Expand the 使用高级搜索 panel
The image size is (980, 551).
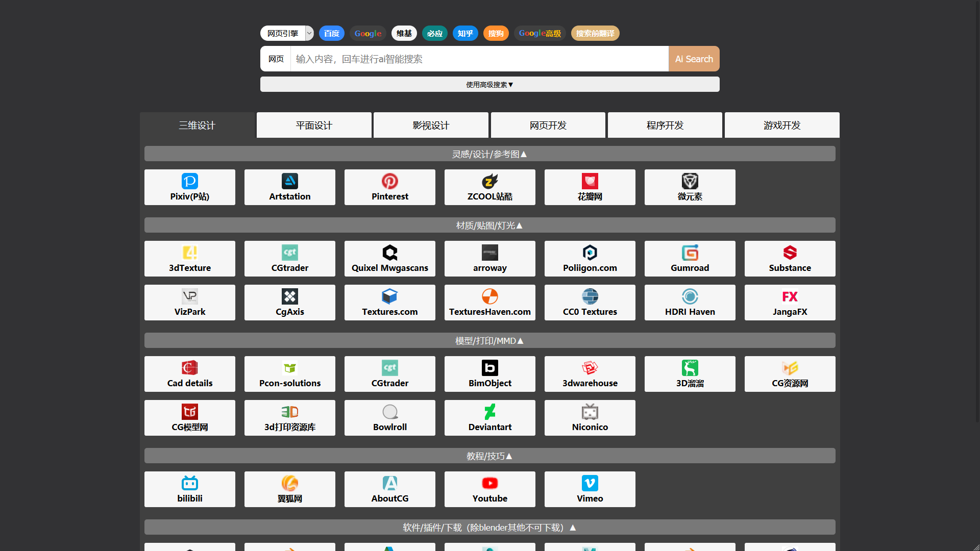pos(489,85)
